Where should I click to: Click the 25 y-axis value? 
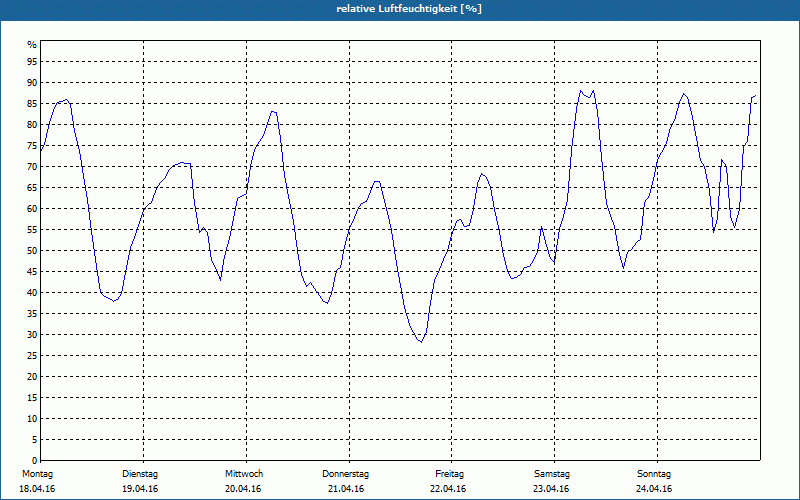(x=32, y=356)
